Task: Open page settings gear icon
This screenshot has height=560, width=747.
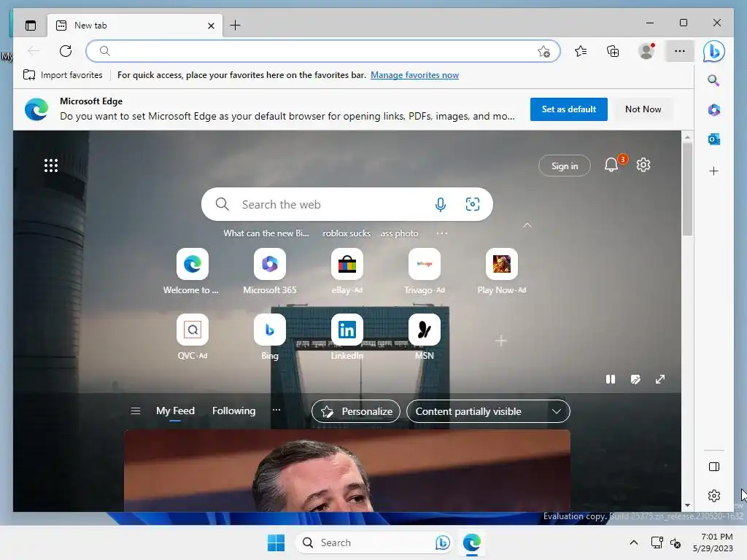Action: pos(643,165)
